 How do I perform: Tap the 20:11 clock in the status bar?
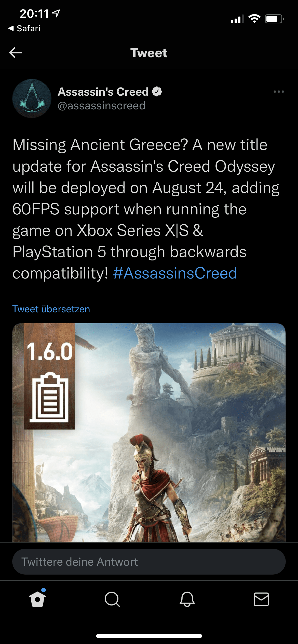(34, 14)
